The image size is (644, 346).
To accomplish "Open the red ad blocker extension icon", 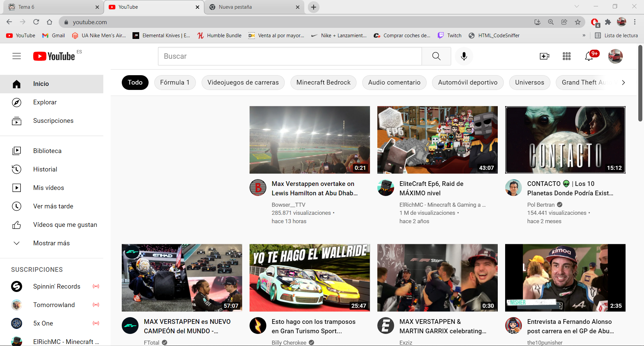I will 595,22.
